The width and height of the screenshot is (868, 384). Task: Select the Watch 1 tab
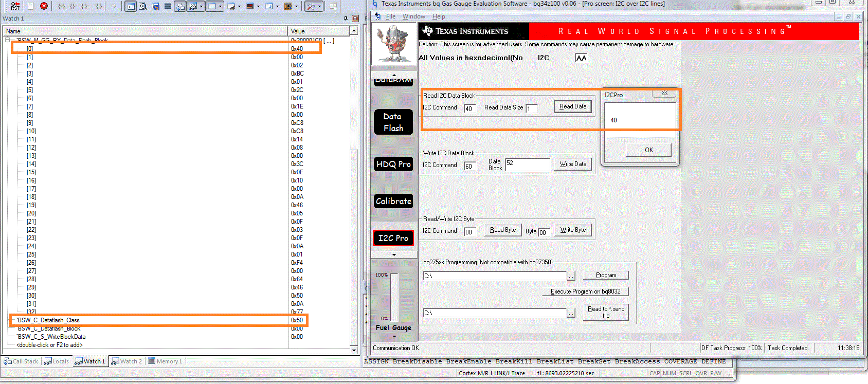pos(90,361)
